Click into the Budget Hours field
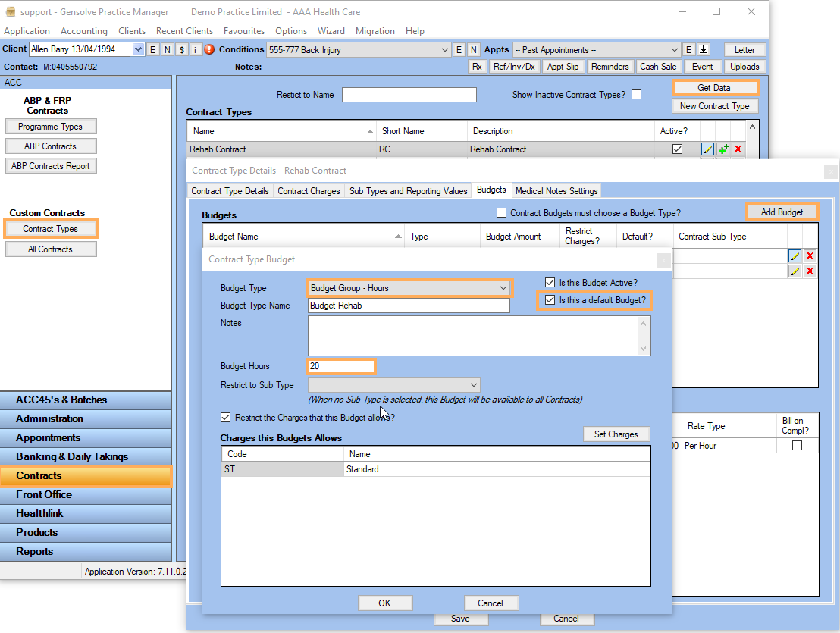This screenshot has height=633, width=840. pos(340,366)
